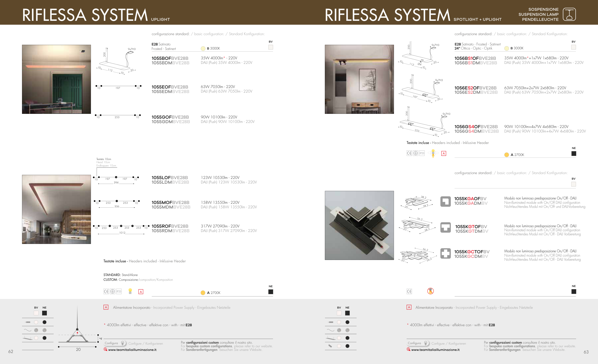Click the suspension lamp icon in header
Screen dimensions: 598x364
point(569,14)
